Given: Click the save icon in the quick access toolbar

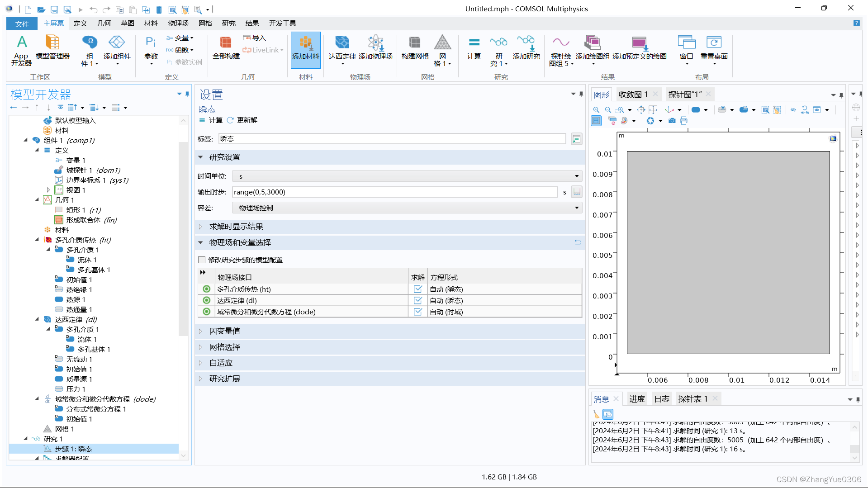Looking at the screenshot, I should (54, 9).
